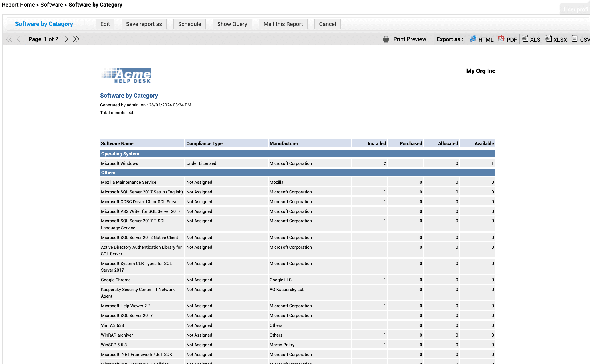This screenshot has height=364, width=590.
Task: Export the report as XLSX
Action: click(x=548, y=39)
